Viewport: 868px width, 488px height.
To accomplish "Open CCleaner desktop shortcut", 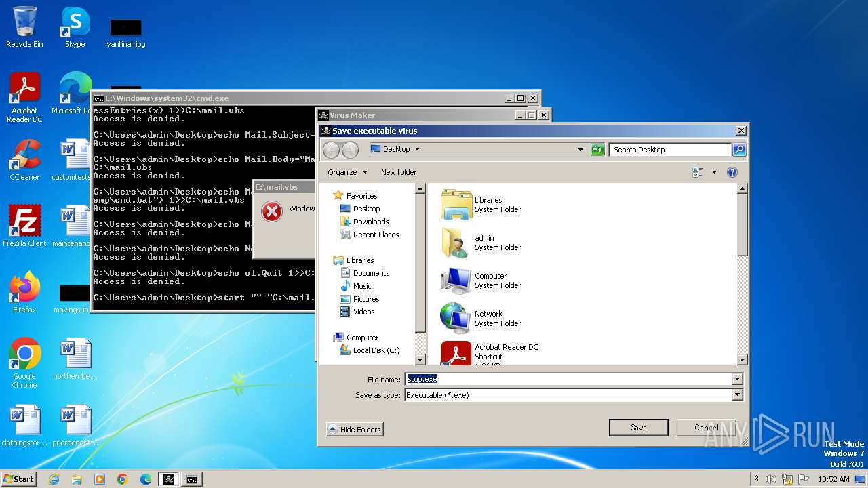I will pos(24,160).
